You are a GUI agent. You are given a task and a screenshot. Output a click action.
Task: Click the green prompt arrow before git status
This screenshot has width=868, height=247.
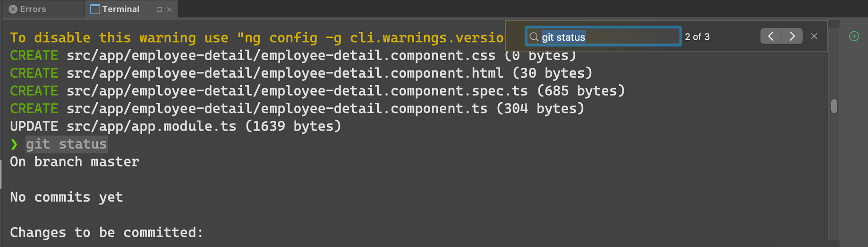(x=14, y=144)
